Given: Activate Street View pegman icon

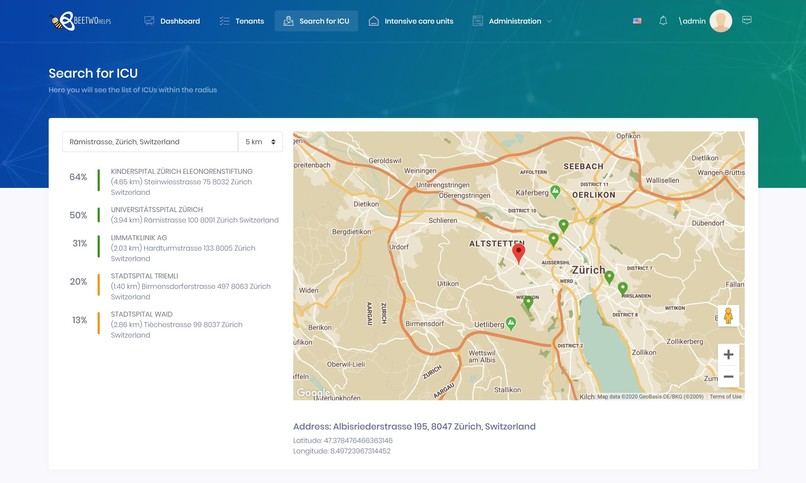Looking at the screenshot, I should pos(728,315).
